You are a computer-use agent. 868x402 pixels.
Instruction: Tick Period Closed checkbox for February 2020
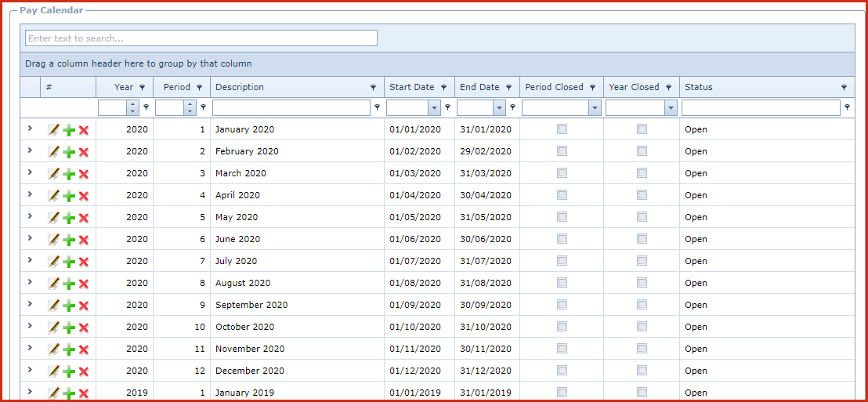[x=562, y=151]
